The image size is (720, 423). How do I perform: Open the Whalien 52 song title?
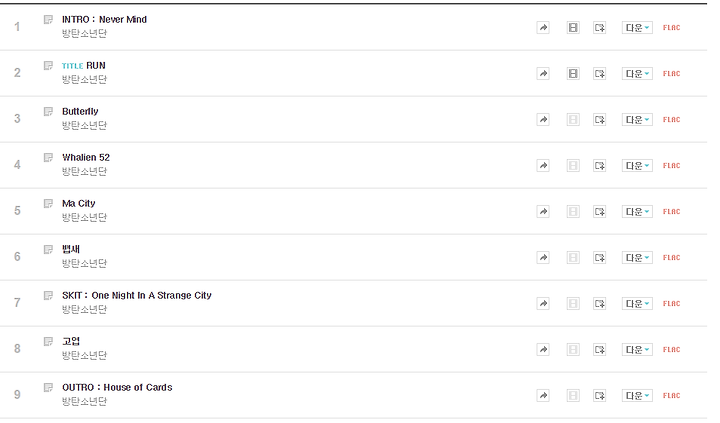tap(86, 158)
